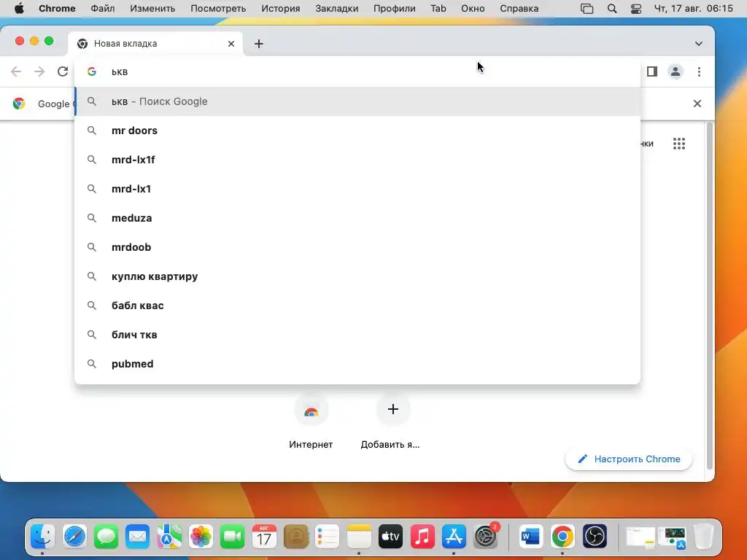Open Reminders from the Dock
The image size is (747, 560).
click(x=328, y=537)
